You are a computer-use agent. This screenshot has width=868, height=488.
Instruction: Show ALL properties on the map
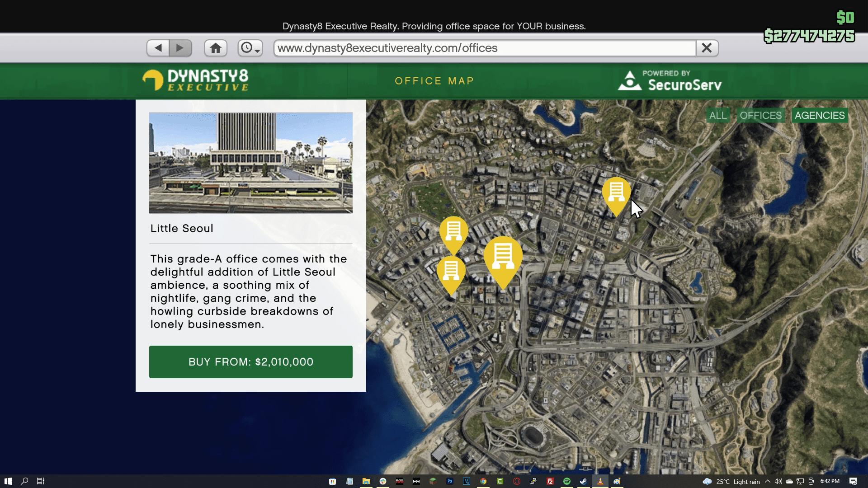pos(718,116)
